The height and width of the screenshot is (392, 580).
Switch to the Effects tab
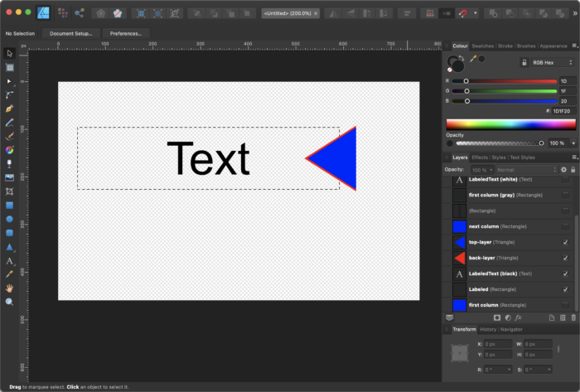tap(480, 157)
